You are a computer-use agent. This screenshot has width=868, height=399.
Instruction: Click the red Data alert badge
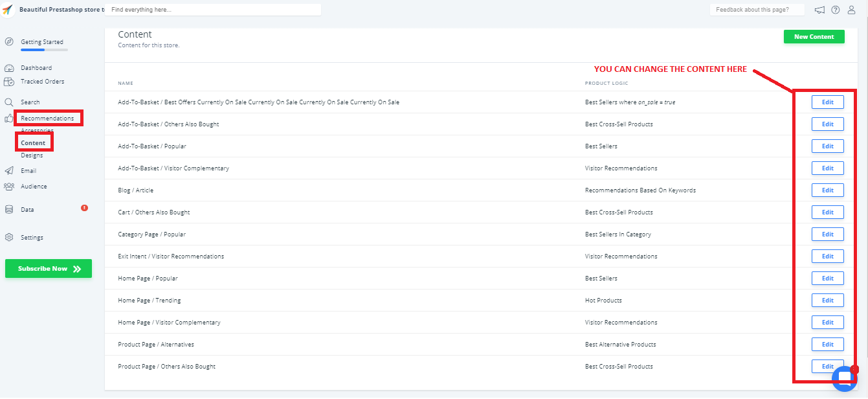(84, 208)
